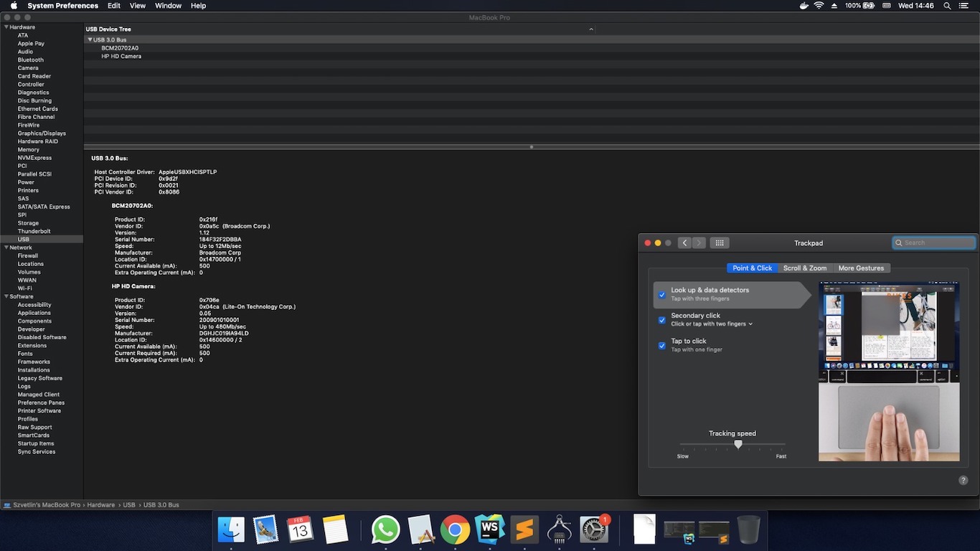Open System Information caliper icon in Dock

559,530
